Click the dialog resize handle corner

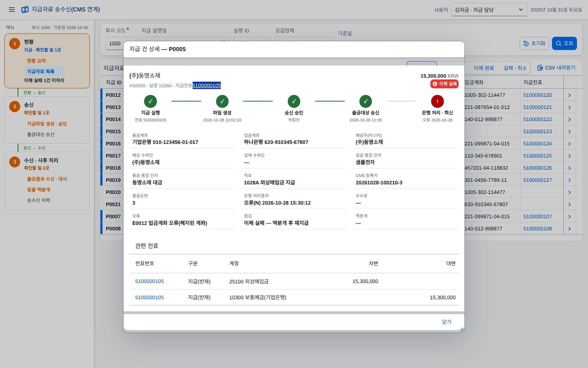coord(461,329)
